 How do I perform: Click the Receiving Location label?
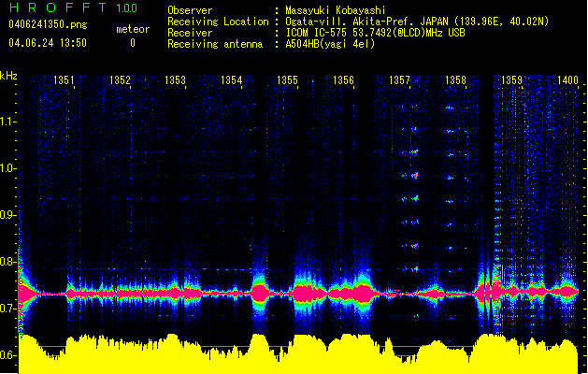218,22
